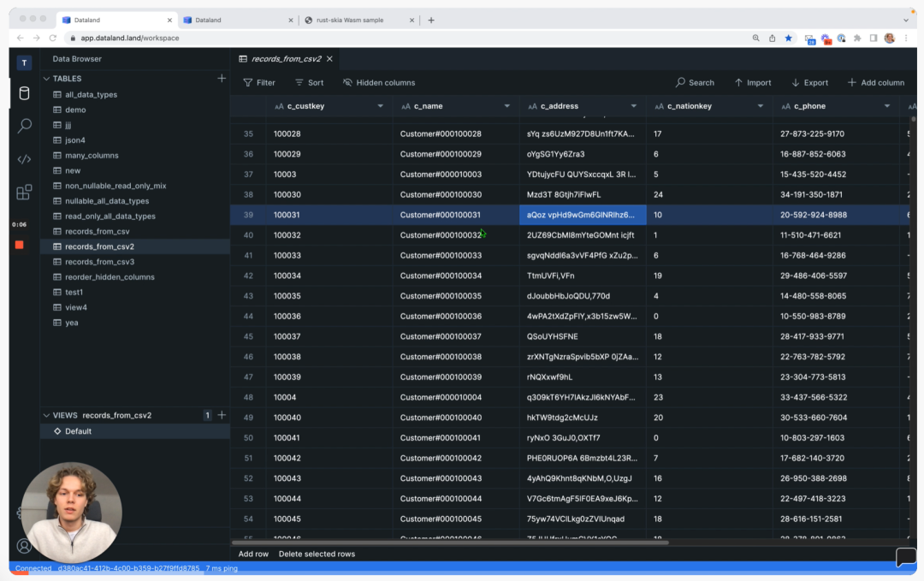The height and width of the screenshot is (581, 924).
Task: Select the records_from_csv3 table
Action: pyautogui.click(x=99, y=262)
